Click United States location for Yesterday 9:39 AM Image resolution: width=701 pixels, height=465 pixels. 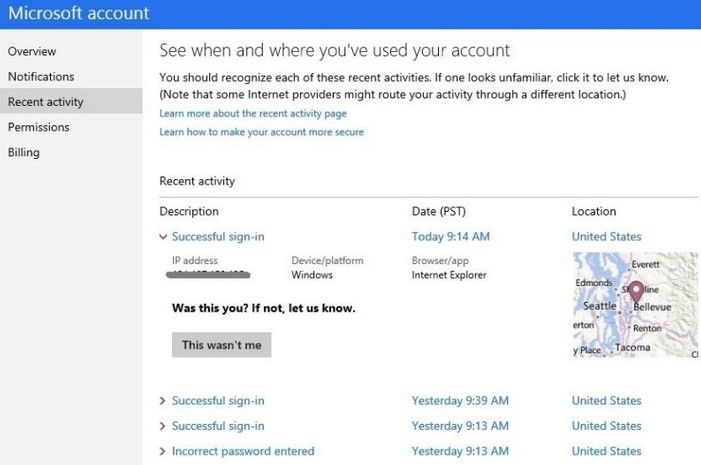coord(607,401)
